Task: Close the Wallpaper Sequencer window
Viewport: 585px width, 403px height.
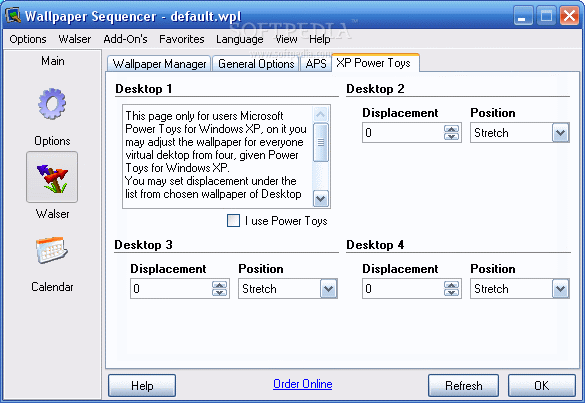Action: 569,16
